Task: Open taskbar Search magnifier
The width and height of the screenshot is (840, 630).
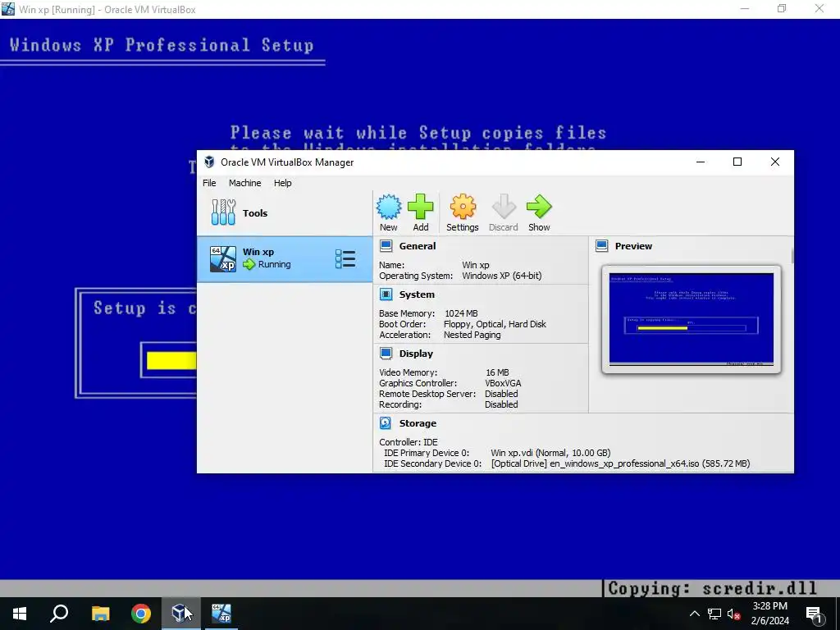Action: click(59, 614)
